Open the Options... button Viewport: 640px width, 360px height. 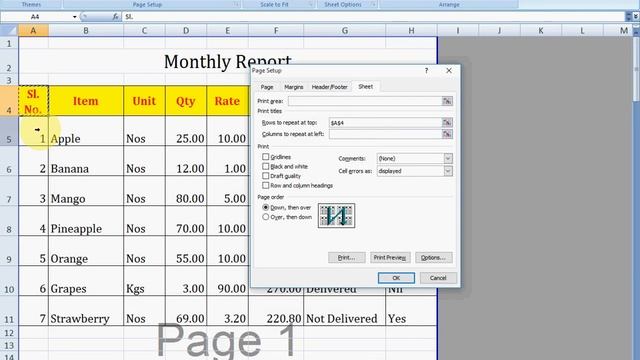pyautogui.click(x=433, y=258)
